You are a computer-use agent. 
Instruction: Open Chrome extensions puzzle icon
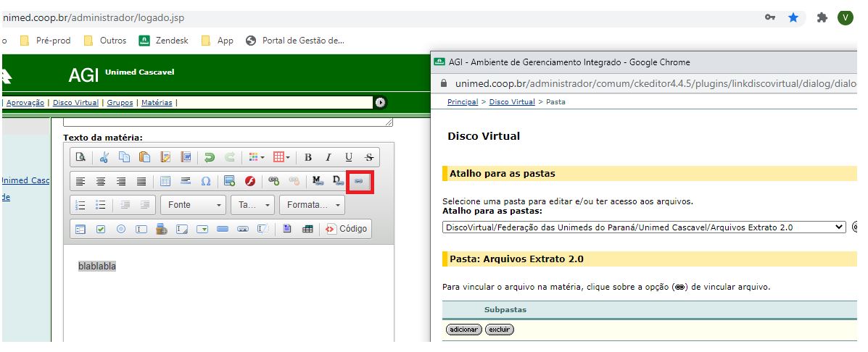[x=822, y=17]
